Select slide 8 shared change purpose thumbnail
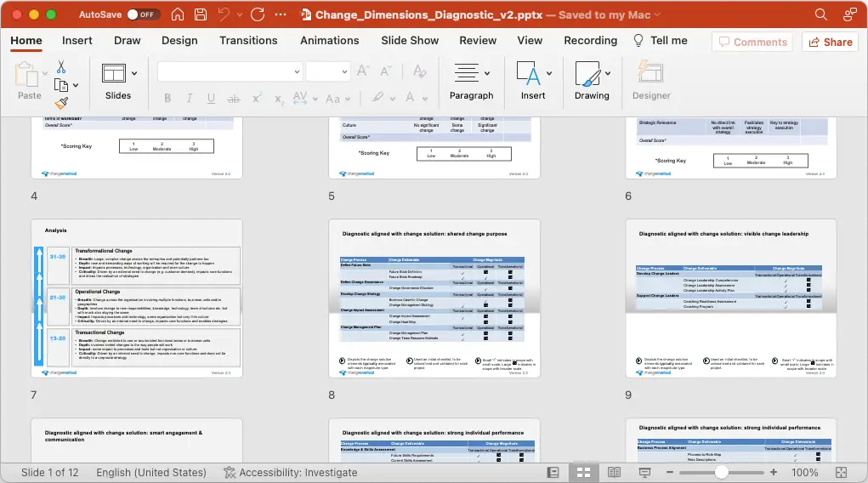The width and height of the screenshot is (868, 483). (x=434, y=298)
